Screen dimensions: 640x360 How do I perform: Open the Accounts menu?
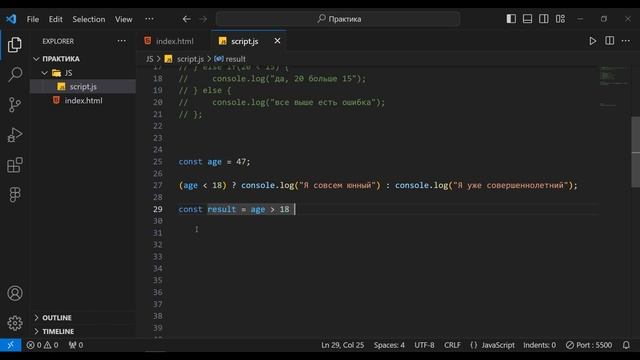coord(15,293)
